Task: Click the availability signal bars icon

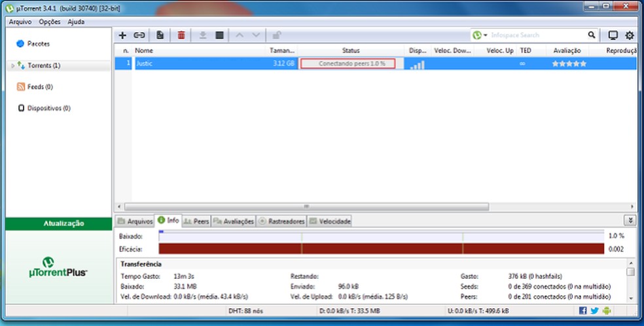Action: (x=418, y=64)
